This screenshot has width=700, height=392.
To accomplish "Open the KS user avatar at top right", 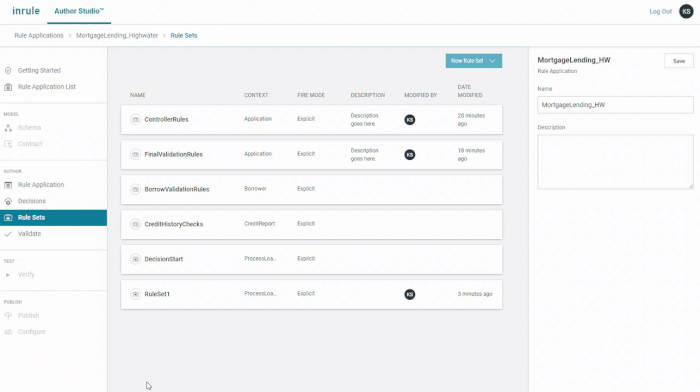I will [x=686, y=11].
